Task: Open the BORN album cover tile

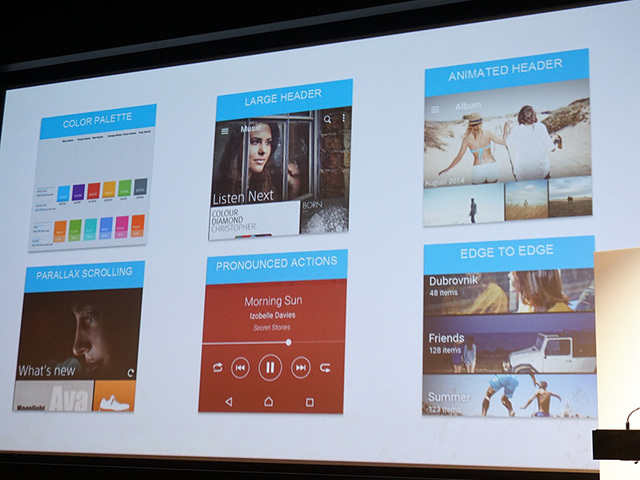Action: click(324, 216)
